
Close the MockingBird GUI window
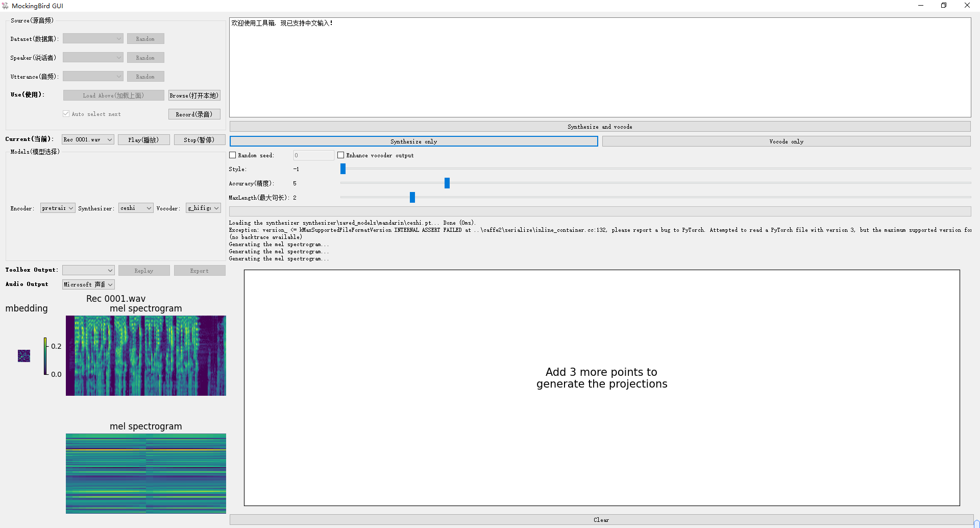pyautogui.click(x=967, y=6)
